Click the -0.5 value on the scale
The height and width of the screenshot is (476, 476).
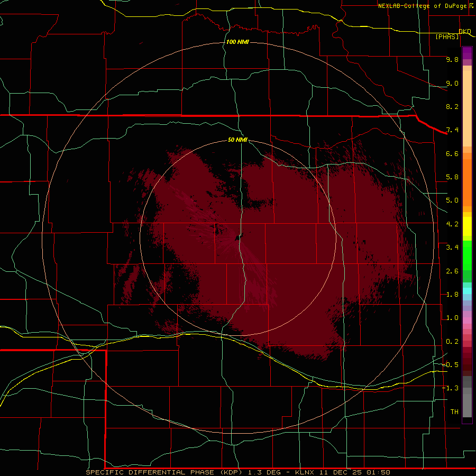pyautogui.click(x=450, y=365)
